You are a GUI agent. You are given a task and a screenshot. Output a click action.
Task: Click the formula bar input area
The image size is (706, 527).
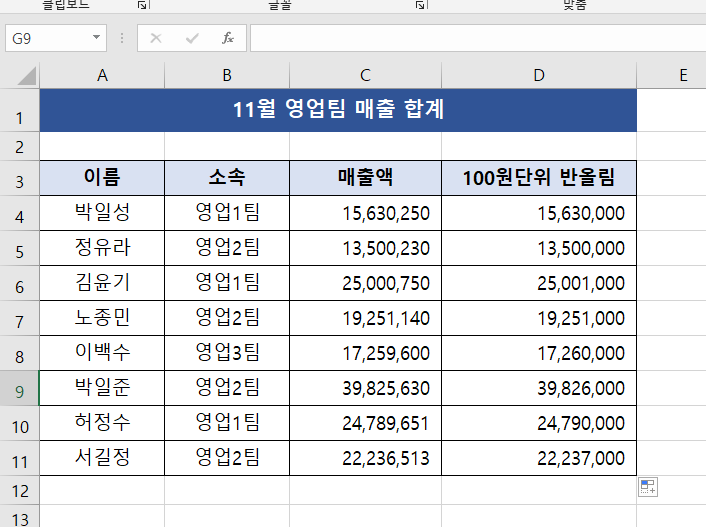click(x=478, y=38)
